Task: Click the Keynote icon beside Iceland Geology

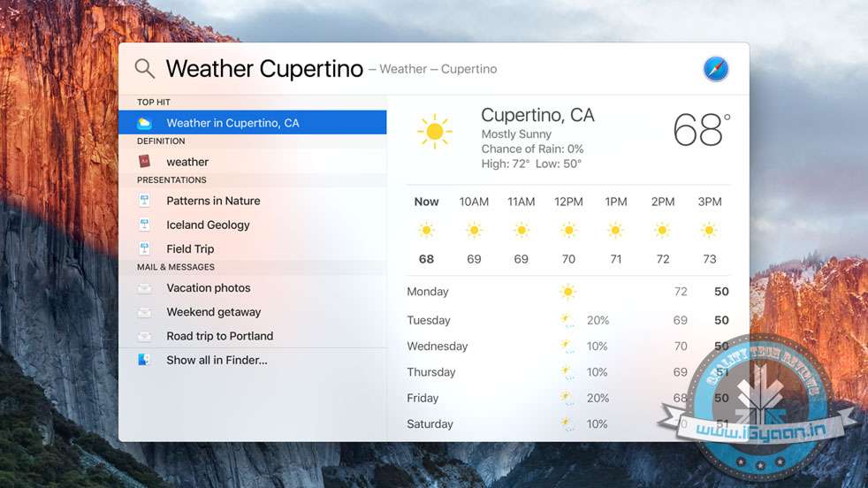Action: click(x=145, y=225)
